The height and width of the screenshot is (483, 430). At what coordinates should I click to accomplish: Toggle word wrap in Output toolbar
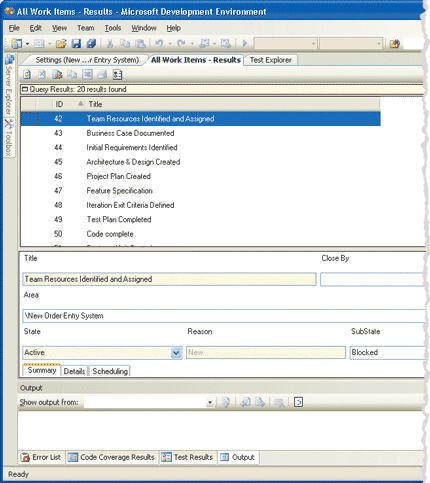[298, 402]
